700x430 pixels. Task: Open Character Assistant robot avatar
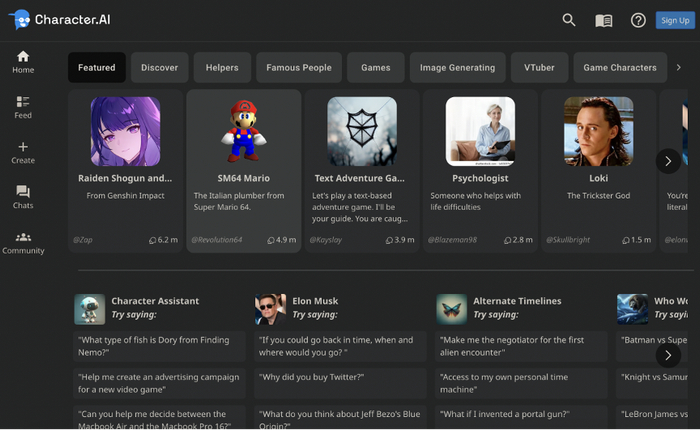point(90,309)
